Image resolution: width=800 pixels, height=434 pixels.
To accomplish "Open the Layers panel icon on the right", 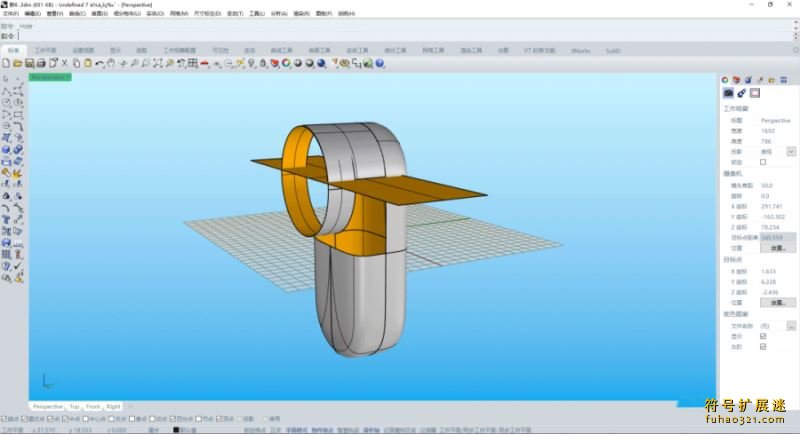I will click(x=736, y=80).
